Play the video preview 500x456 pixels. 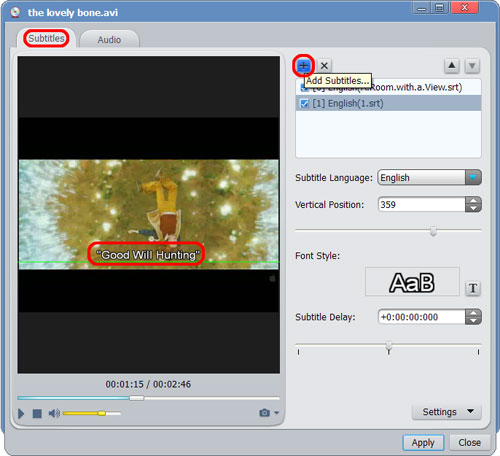pyautogui.click(x=21, y=414)
